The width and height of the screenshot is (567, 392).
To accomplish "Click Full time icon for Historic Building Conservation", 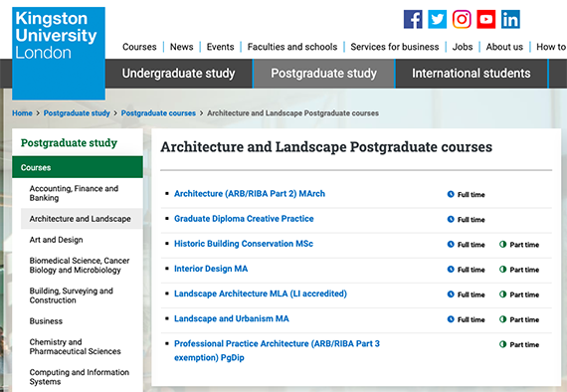I will click(x=451, y=244).
